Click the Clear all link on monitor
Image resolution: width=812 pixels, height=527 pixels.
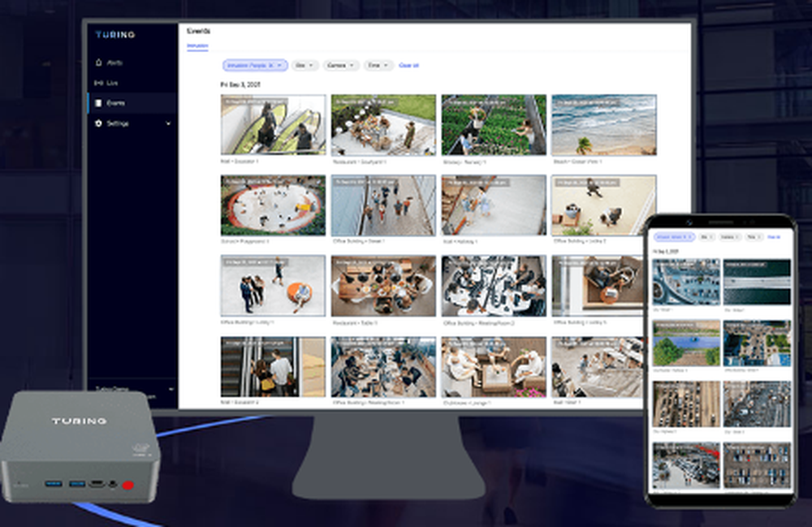click(408, 65)
